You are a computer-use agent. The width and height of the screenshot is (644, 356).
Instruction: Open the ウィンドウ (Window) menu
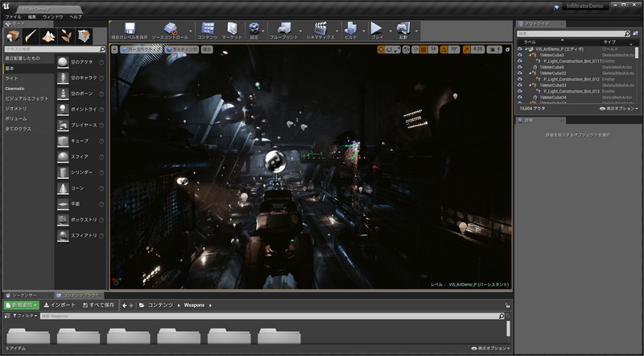[x=52, y=16]
